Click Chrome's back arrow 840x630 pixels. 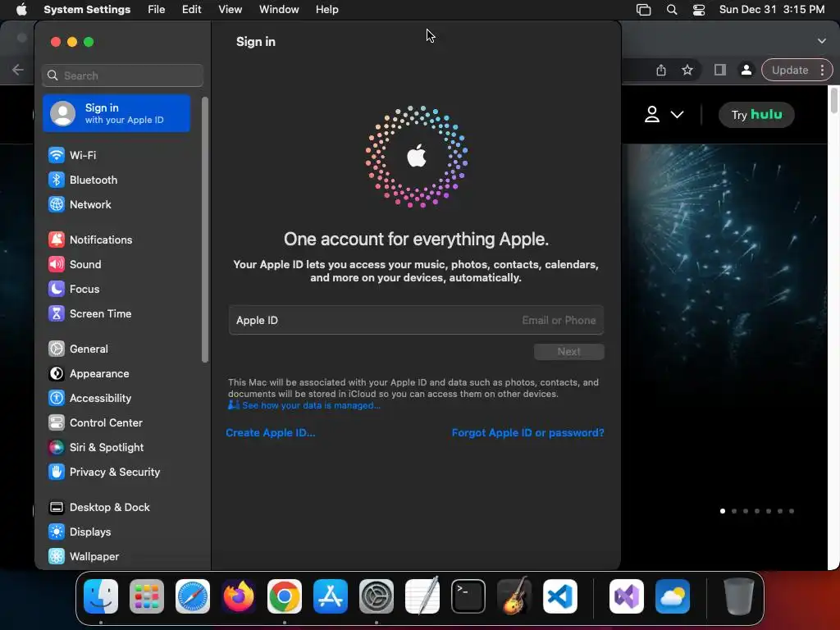tap(18, 70)
